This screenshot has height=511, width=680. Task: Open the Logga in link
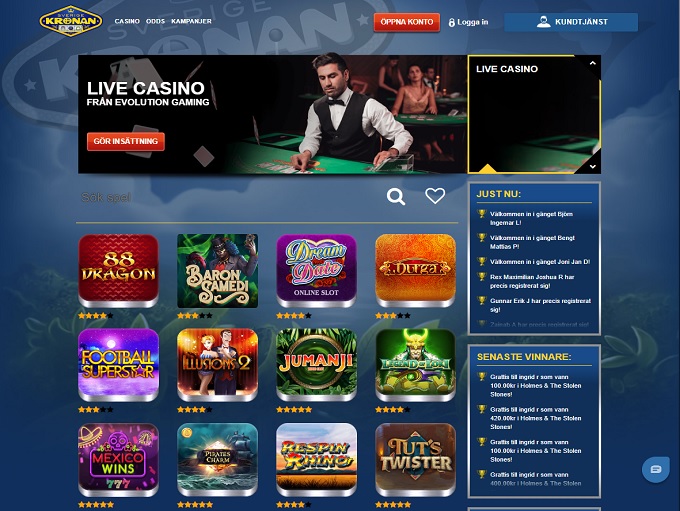468,22
